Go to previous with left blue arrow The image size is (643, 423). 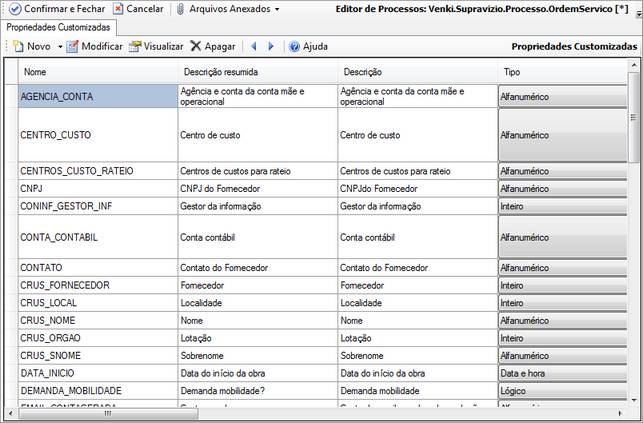(x=253, y=46)
